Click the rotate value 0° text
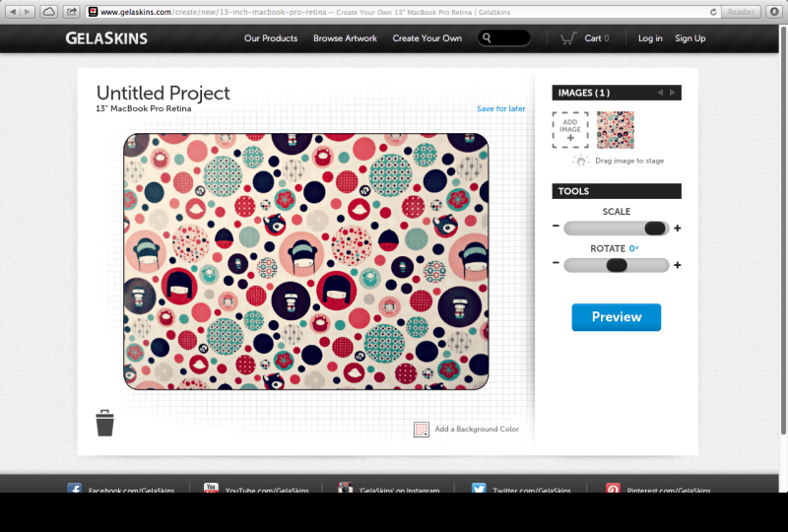The width and height of the screenshot is (788, 532). click(633, 248)
